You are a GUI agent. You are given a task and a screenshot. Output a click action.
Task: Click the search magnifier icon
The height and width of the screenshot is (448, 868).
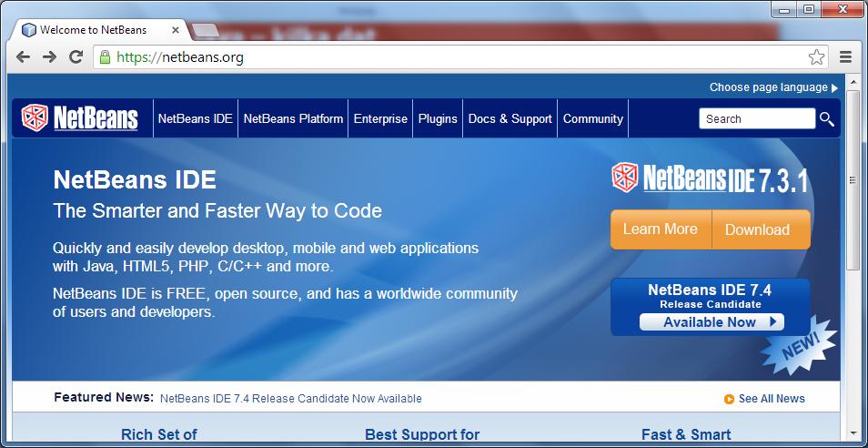(x=826, y=119)
